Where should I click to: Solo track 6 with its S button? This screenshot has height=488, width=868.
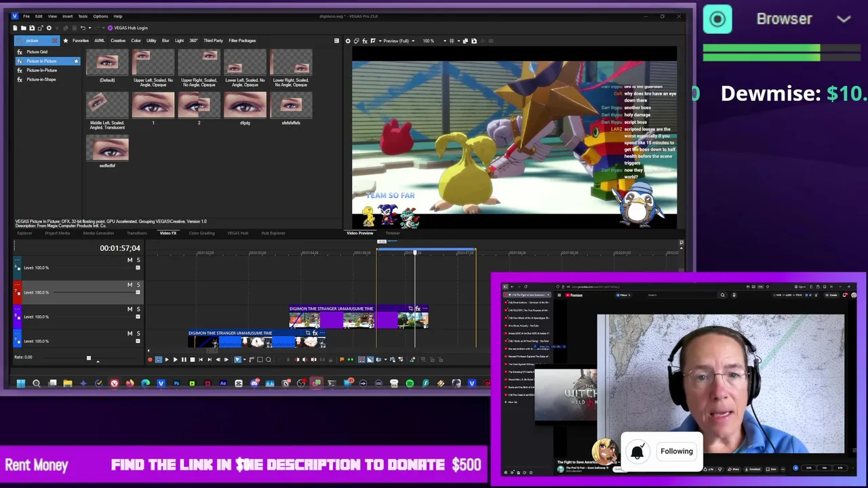[x=138, y=260]
